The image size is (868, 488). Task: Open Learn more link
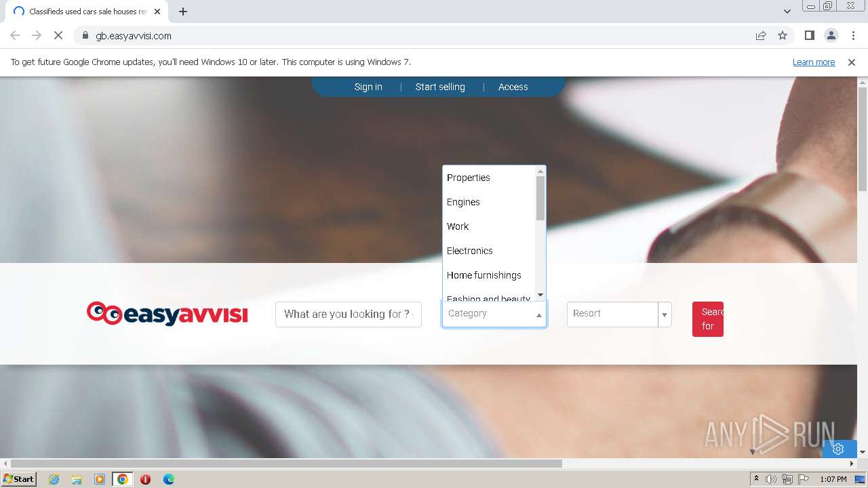[x=814, y=62]
